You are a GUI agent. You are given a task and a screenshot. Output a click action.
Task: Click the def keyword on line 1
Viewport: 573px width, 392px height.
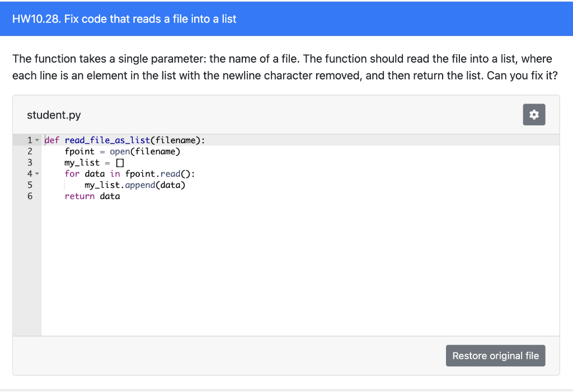(52, 140)
